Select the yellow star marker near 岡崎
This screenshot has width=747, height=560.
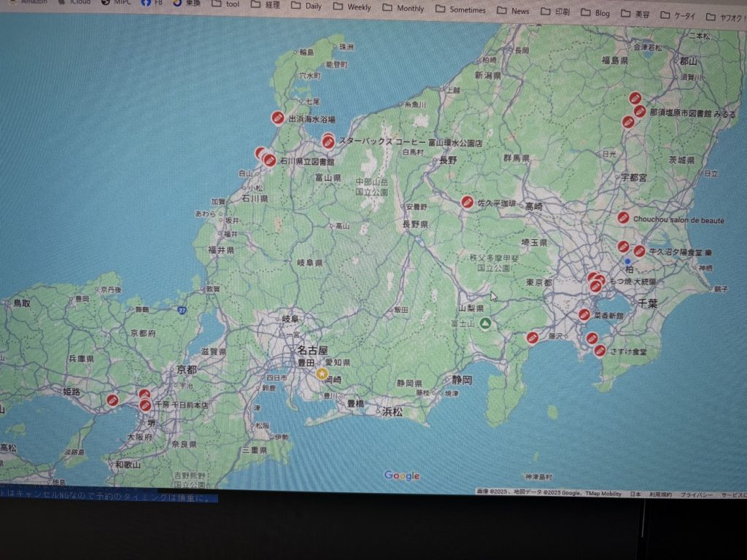click(x=322, y=373)
